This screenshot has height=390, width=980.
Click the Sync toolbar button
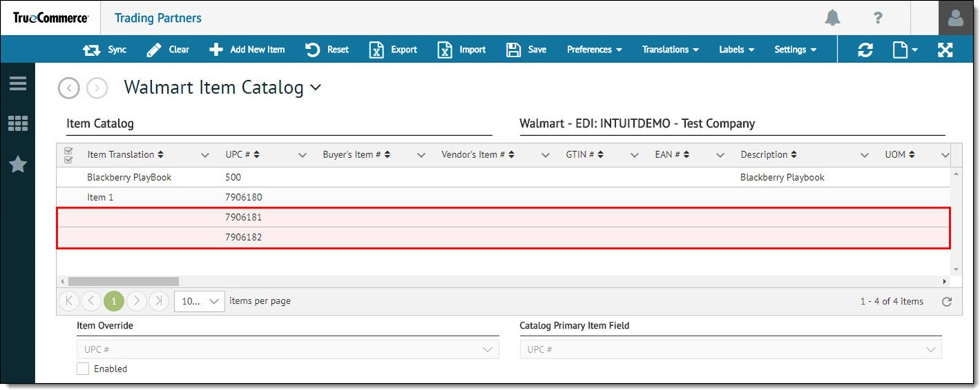click(x=105, y=50)
